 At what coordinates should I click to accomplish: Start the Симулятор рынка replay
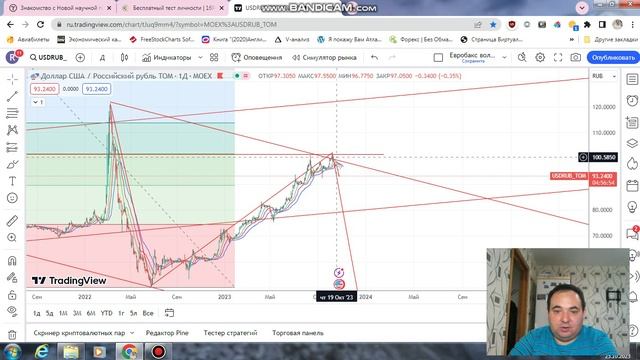(324, 58)
